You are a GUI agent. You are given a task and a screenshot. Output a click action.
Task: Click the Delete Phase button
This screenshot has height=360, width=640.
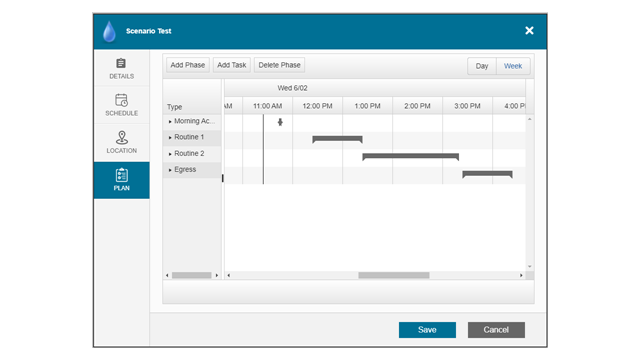(279, 65)
